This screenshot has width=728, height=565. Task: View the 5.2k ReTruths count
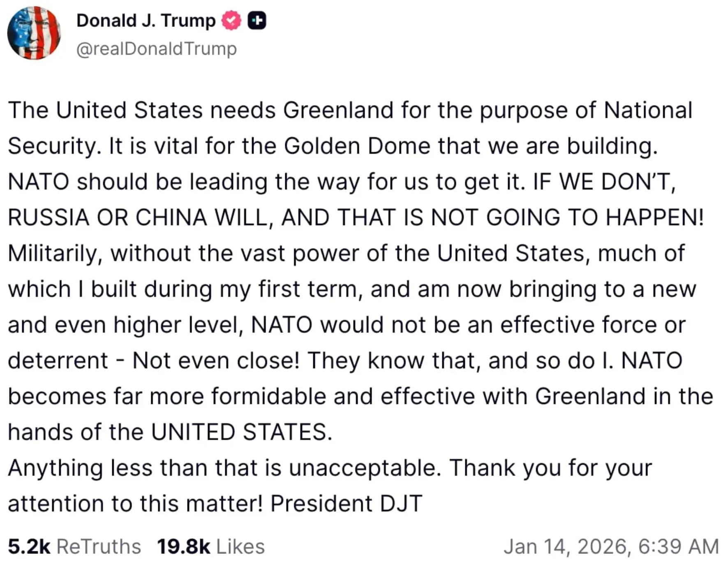point(29,546)
